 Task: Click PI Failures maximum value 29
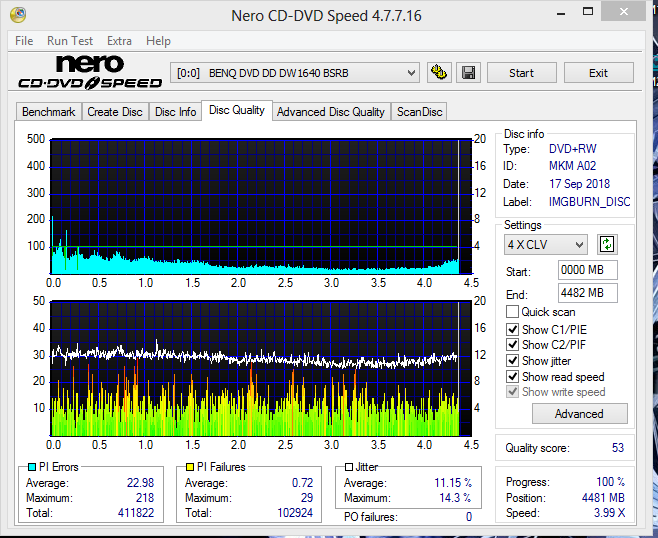[307, 498]
